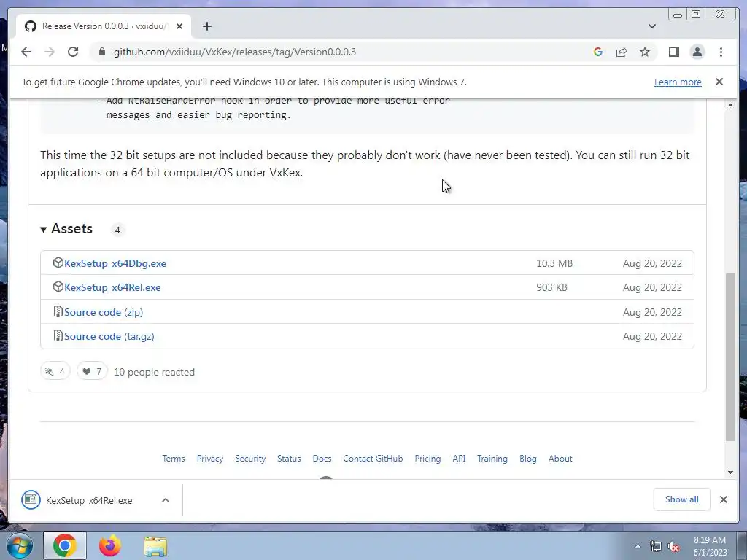Open the tab search chevron
This screenshot has width=747, height=560.
(x=651, y=26)
